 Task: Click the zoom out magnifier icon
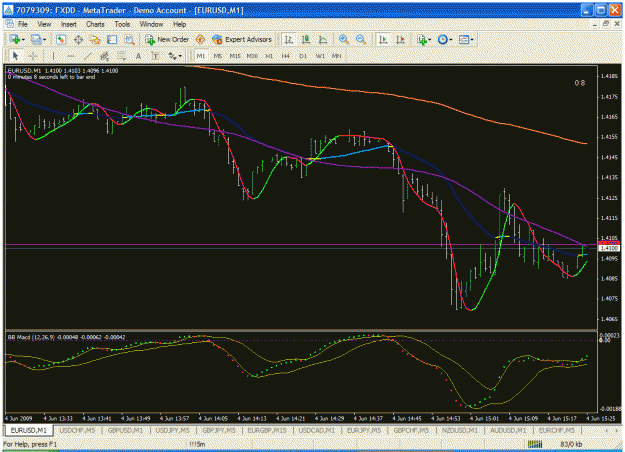(361, 39)
